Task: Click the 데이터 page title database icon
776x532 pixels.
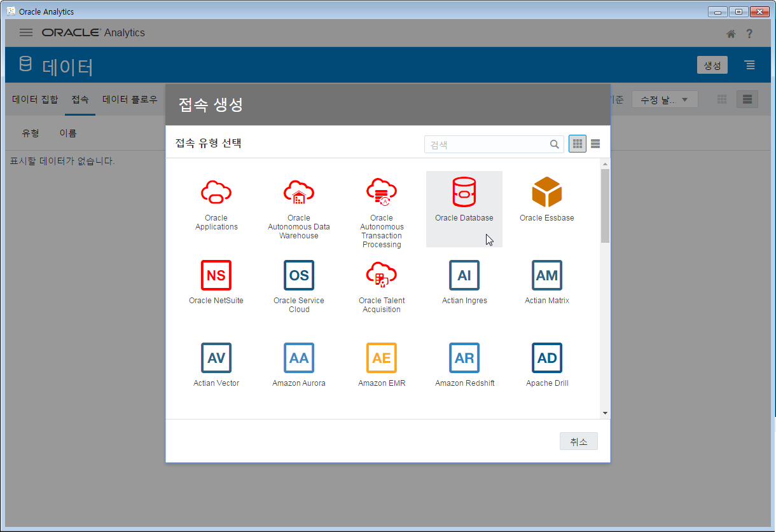Action: point(25,65)
